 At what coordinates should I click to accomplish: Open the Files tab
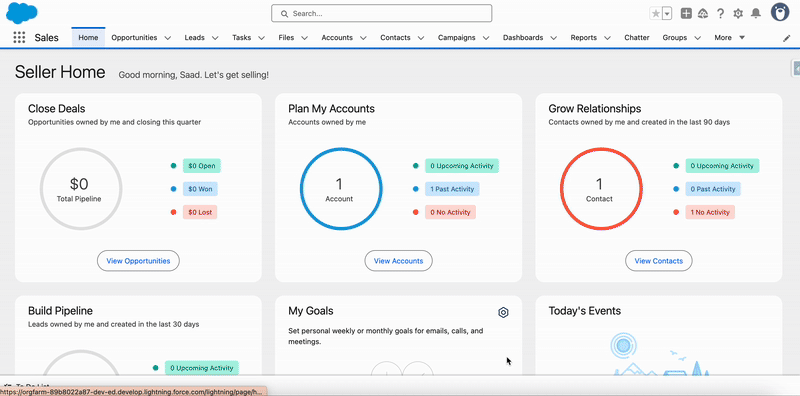286,37
